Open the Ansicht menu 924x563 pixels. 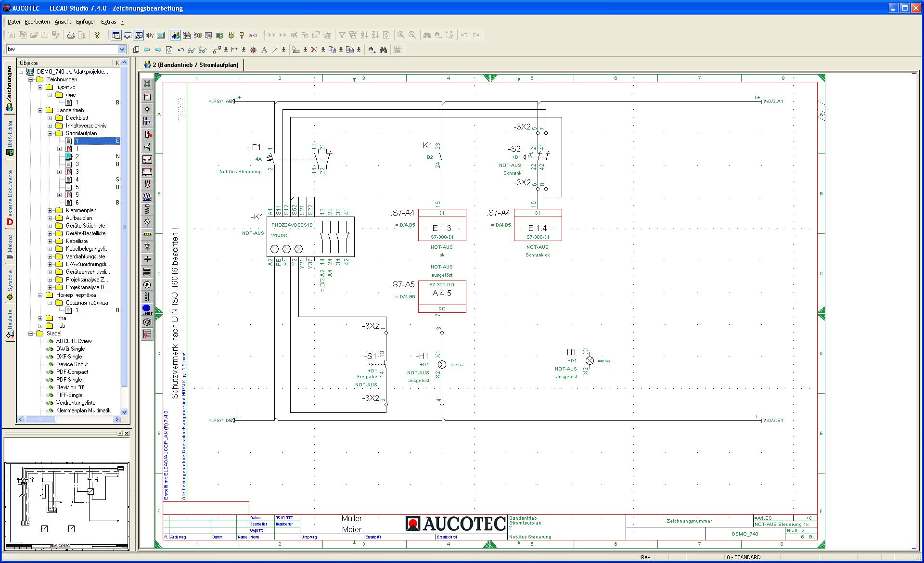[63, 22]
